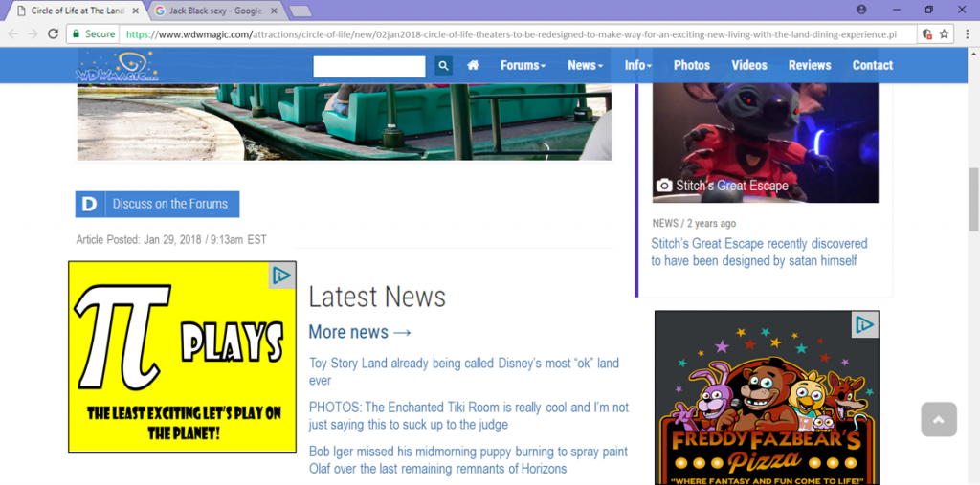Expand the News dropdown menu
This screenshot has width=980, height=485.
coord(585,65)
